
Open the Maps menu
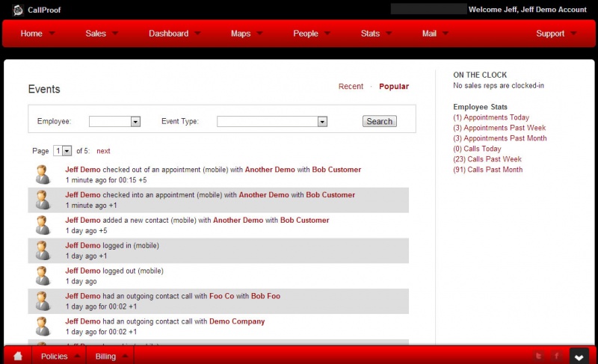click(x=246, y=34)
